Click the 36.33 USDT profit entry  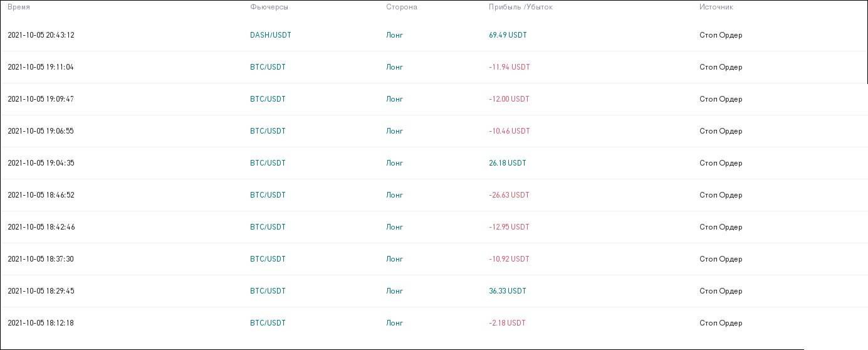(x=508, y=291)
